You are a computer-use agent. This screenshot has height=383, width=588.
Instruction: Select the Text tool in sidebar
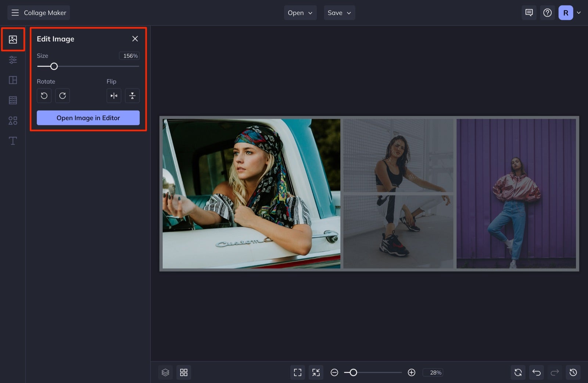pos(13,141)
